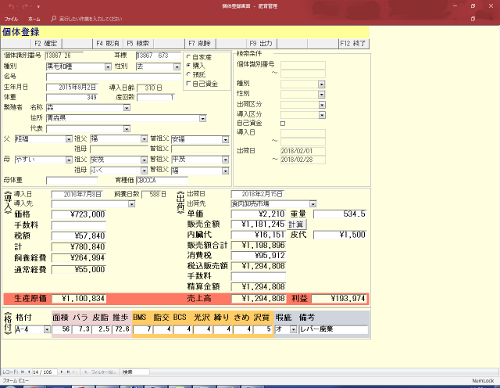
Task: Click the F2 確定 button
Action: (46, 43)
